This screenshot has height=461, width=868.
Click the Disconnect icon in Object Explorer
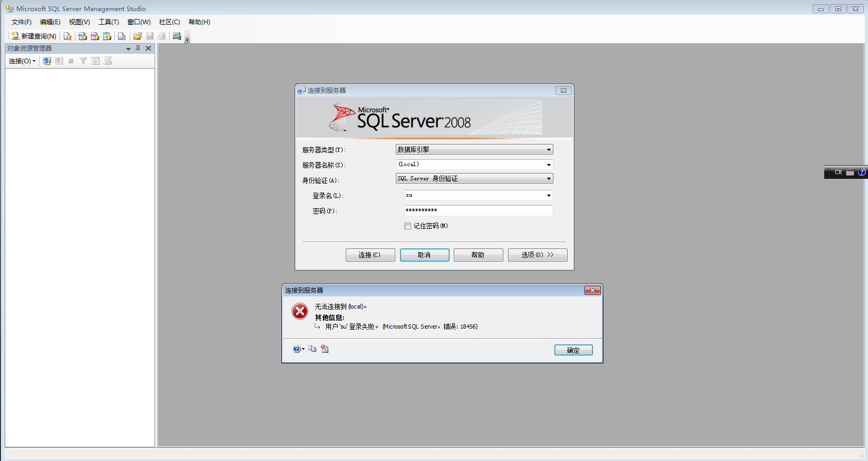pyautogui.click(x=59, y=61)
